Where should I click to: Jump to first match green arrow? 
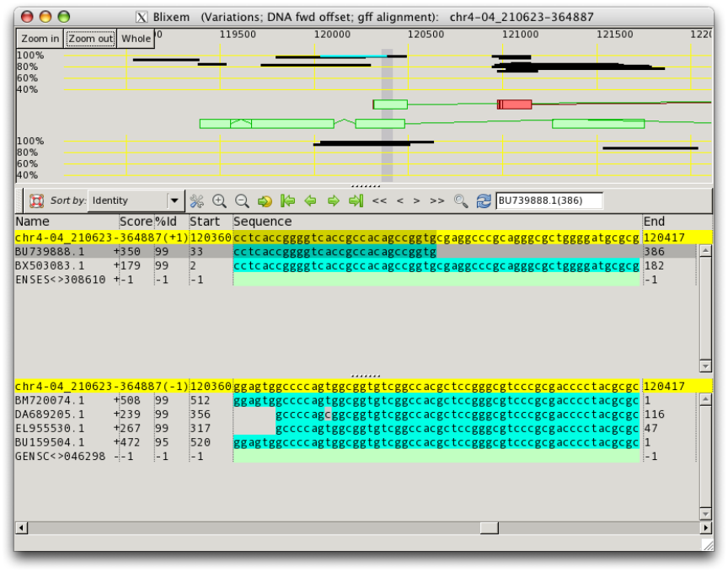click(x=287, y=201)
